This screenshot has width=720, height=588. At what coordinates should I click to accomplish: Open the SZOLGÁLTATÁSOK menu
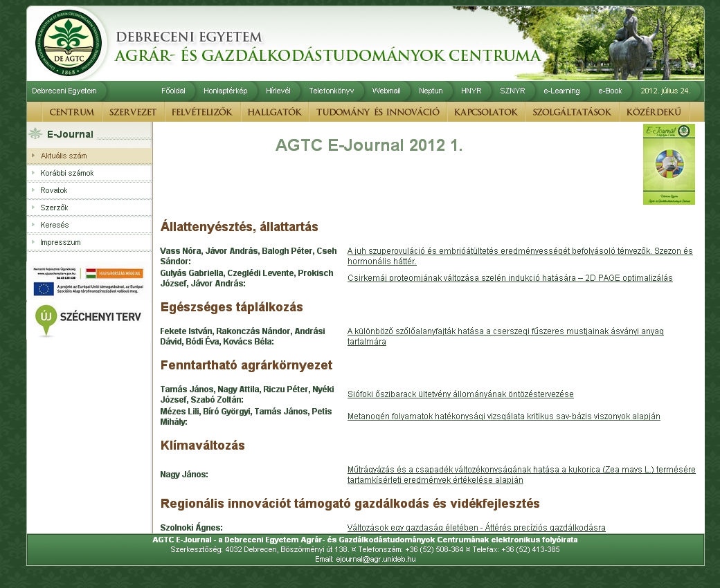pos(572,112)
